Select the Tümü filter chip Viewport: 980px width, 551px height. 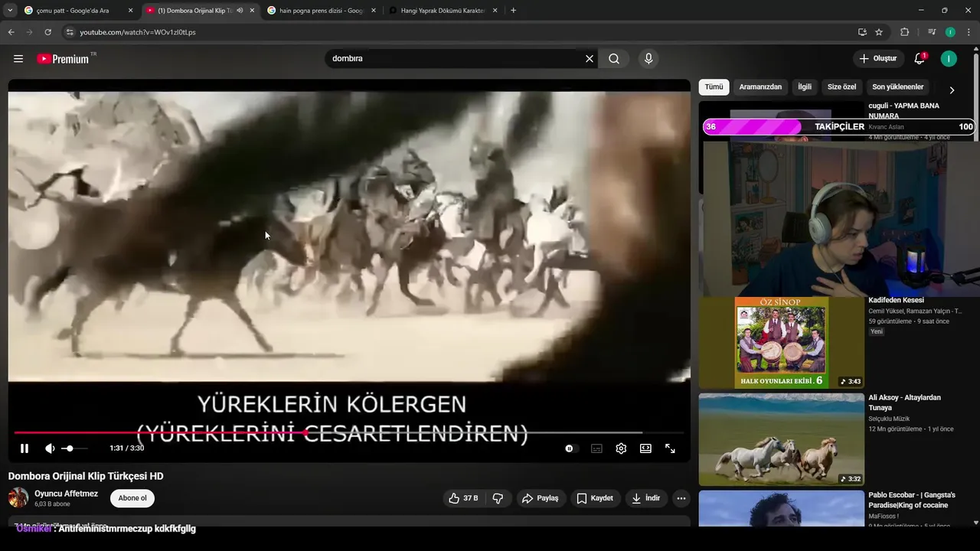point(714,86)
